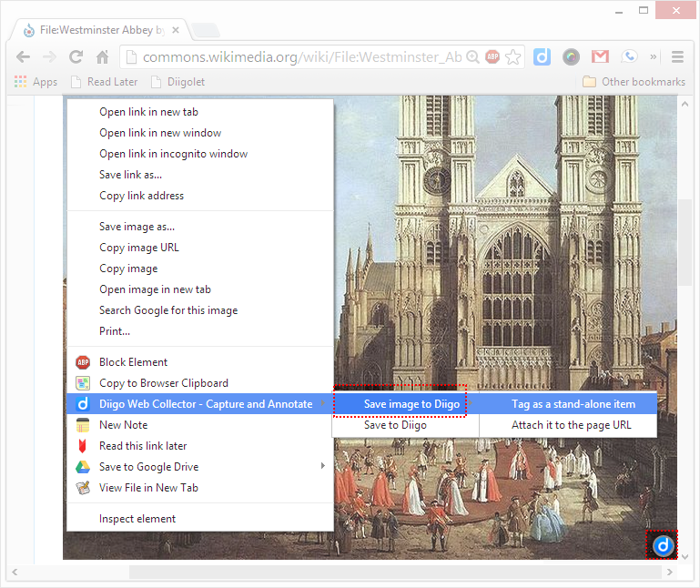This screenshot has height=588, width=700.
Task: Click the browser Back arrow
Action: point(24,56)
